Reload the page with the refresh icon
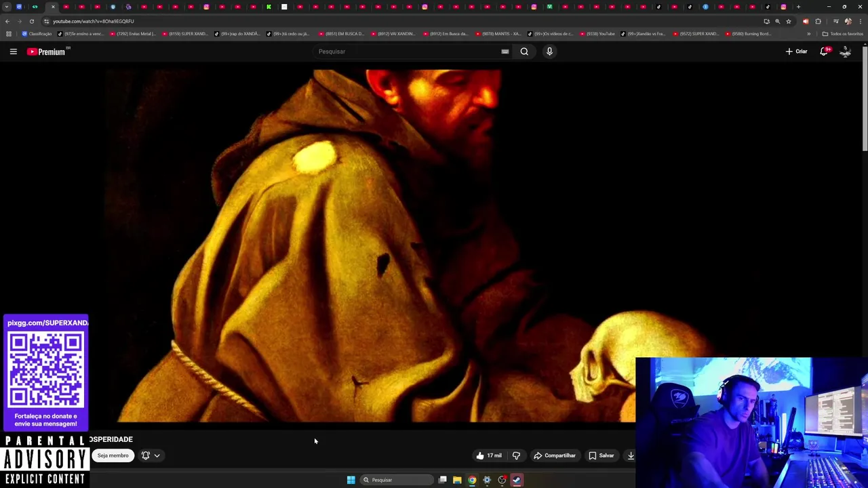 tap(31, 21)
